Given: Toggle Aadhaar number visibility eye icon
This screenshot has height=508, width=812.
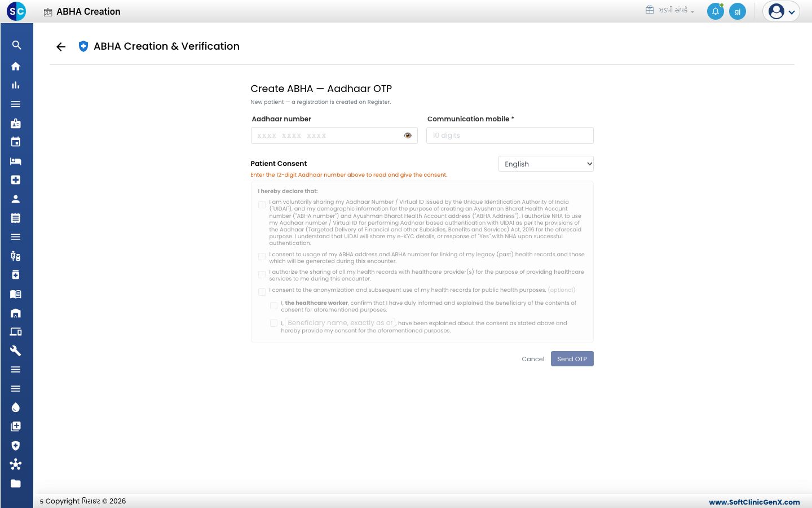Looking at the screenshot, I should click(x=408, y=135).
